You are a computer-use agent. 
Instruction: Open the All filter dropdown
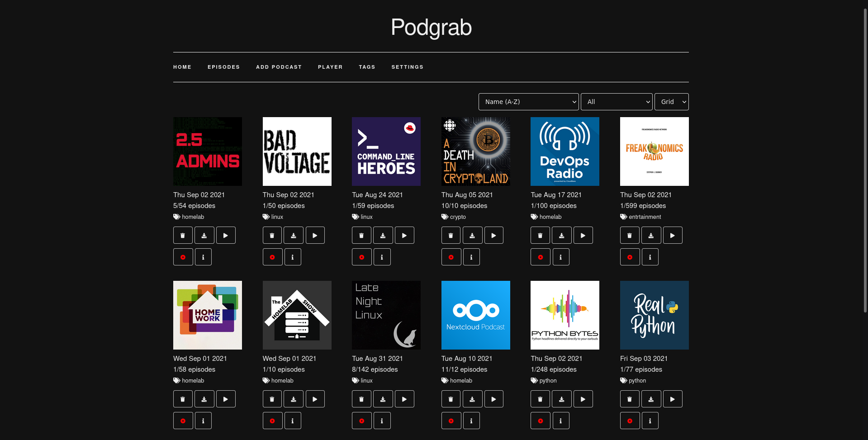[617, 102]
